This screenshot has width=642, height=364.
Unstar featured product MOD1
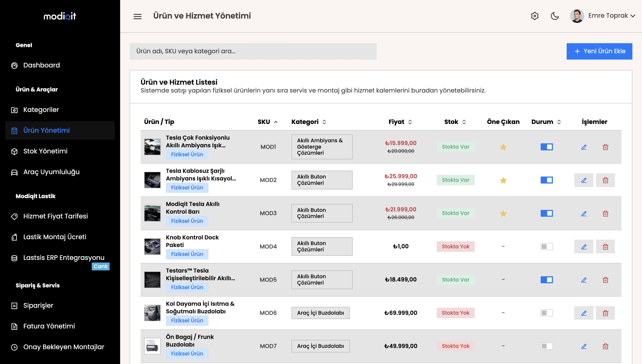point(503,147)
